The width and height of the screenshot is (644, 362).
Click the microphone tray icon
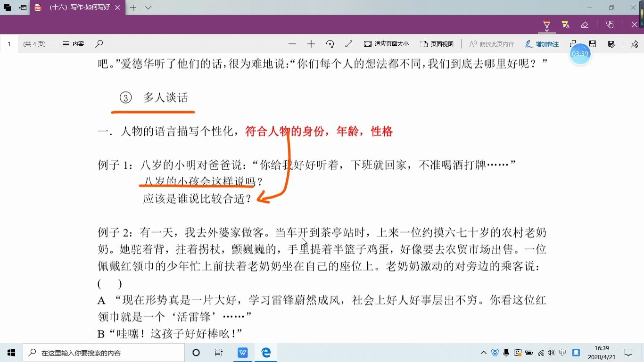506,353
